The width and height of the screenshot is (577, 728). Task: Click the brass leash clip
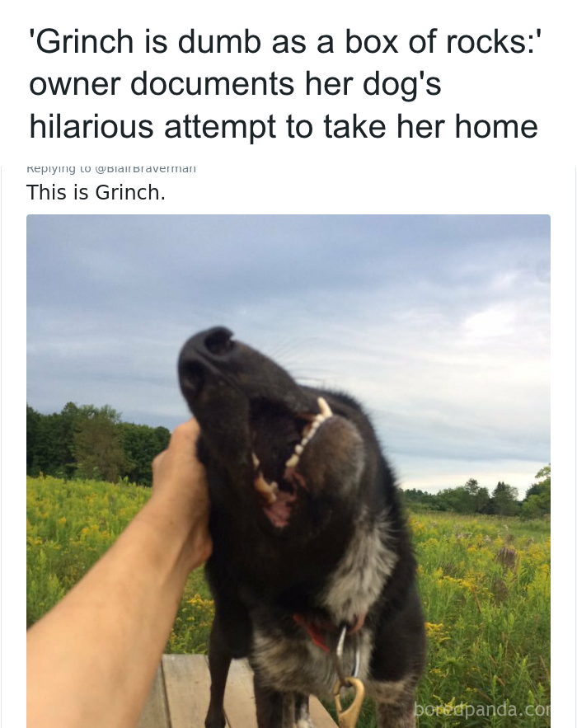[349, 701]
